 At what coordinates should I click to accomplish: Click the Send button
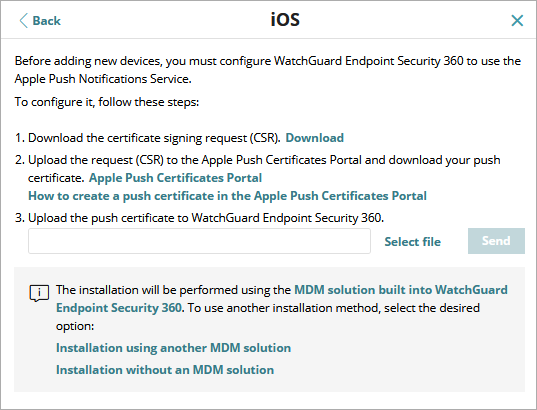[x=496, y=241]
